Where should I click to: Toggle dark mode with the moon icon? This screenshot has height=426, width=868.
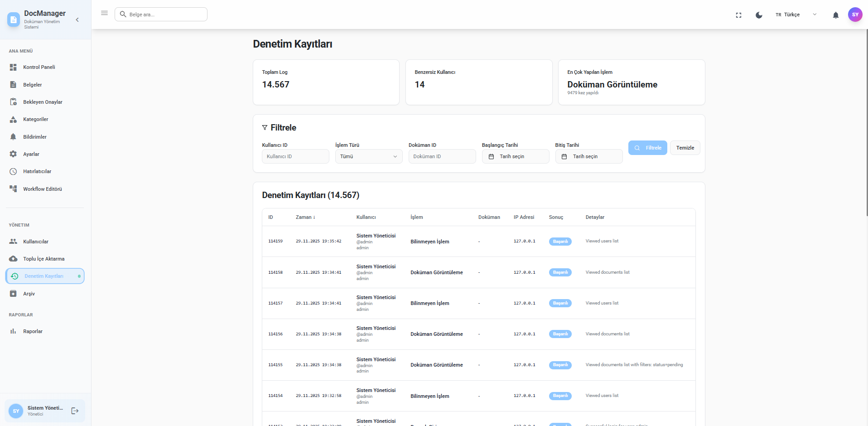(759, 15)
